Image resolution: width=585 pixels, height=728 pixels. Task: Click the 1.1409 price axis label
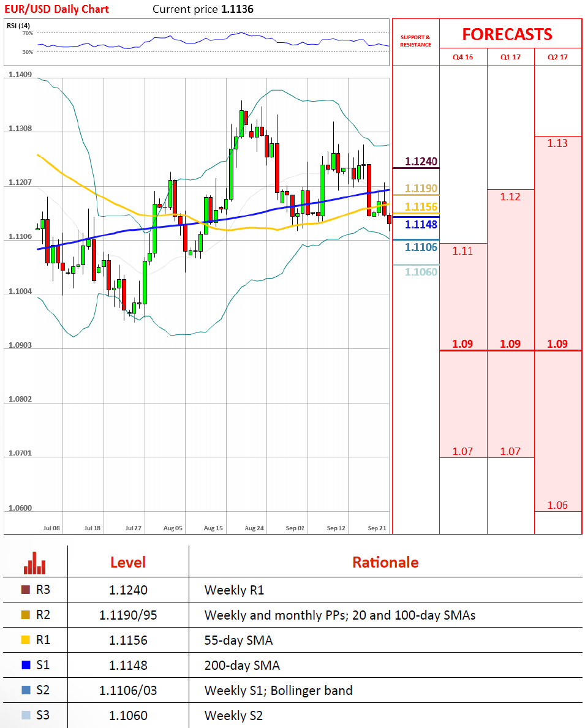pyautogui.click(x=20, y=74)
